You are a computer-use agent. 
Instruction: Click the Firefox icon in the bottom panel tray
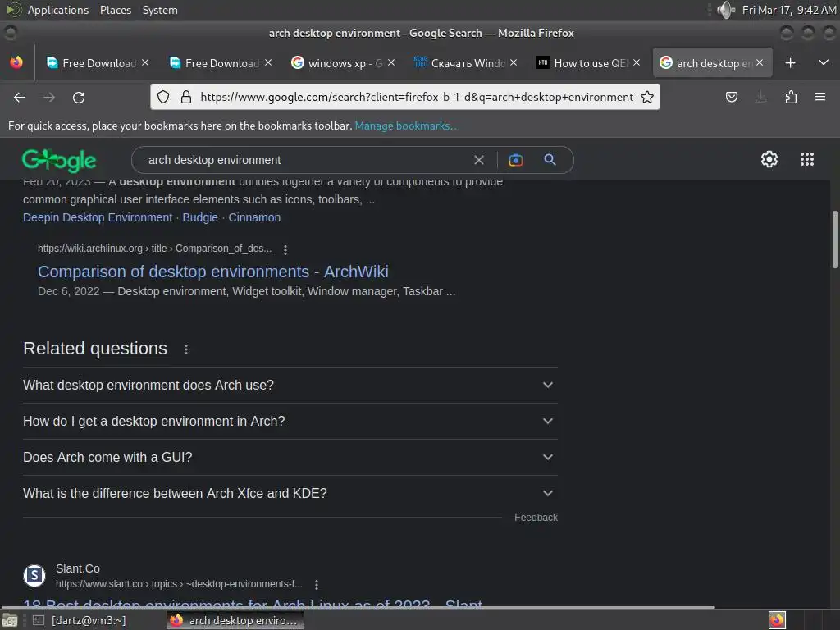pos(777,620)
